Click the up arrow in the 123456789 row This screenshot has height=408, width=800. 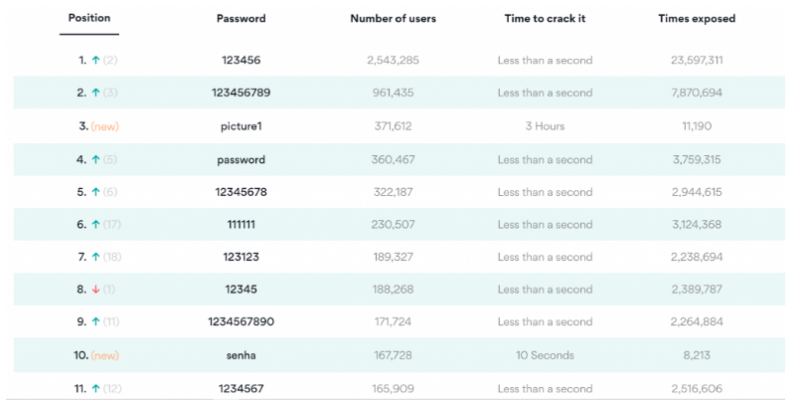[x=95, y=93]
